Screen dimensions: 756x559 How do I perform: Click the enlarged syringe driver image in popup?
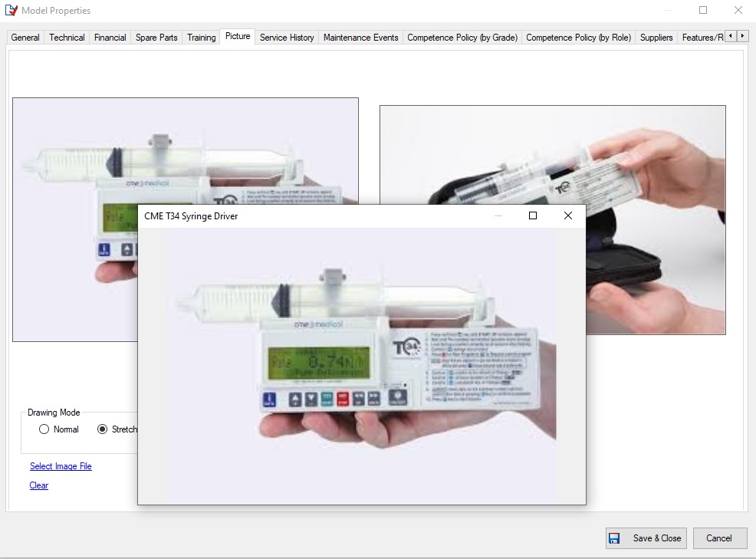click(x=362, y=366)
